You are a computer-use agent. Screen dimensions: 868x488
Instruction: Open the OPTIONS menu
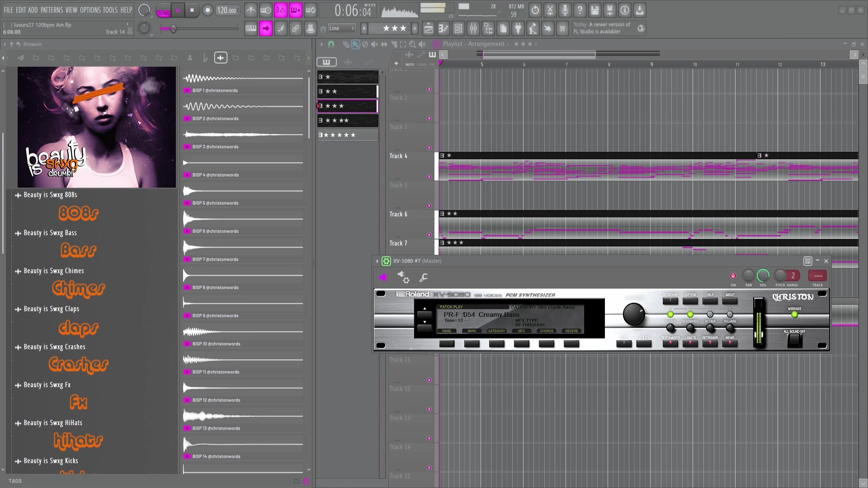pyautogui.click(x=90, y=10)
